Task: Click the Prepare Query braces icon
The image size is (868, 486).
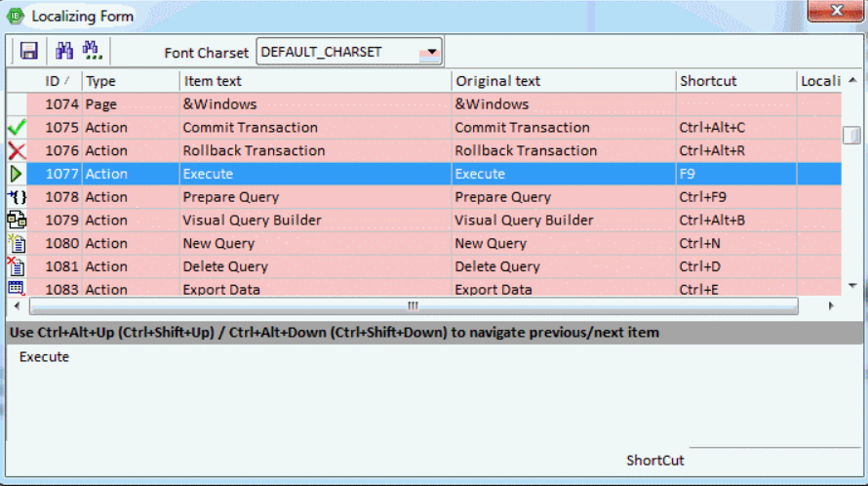Action: (17, 197)
